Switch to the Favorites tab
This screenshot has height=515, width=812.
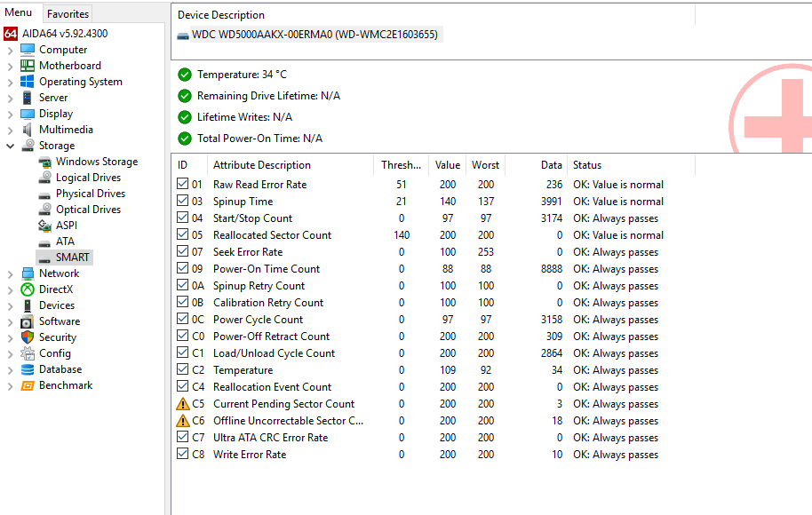68,14
